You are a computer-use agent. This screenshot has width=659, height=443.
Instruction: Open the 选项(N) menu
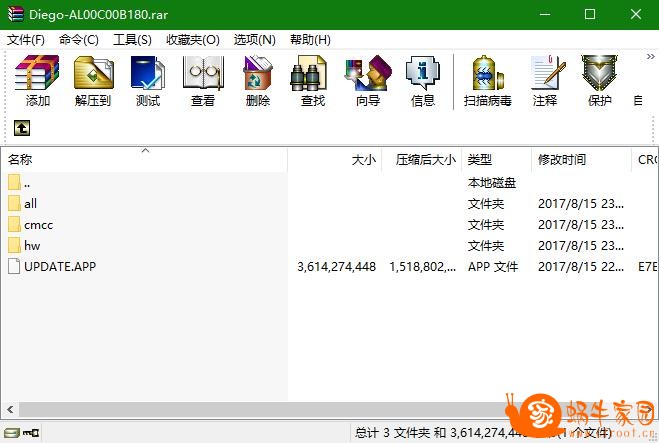pyautogui.click(x=255, y=40)
